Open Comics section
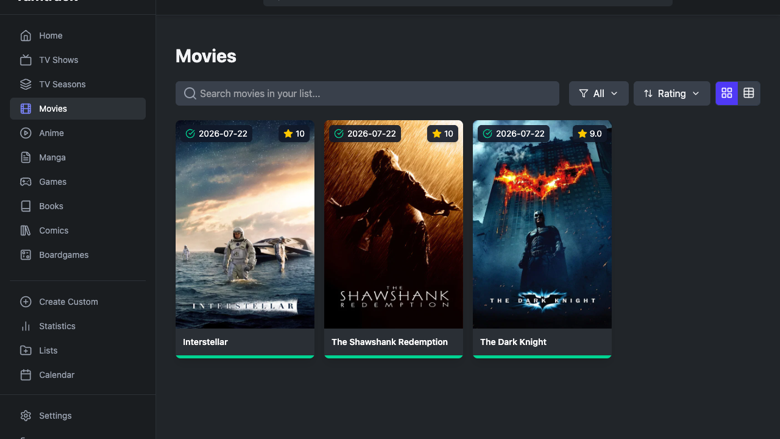The width and height of the screenshot is (780, 439). 78,231
